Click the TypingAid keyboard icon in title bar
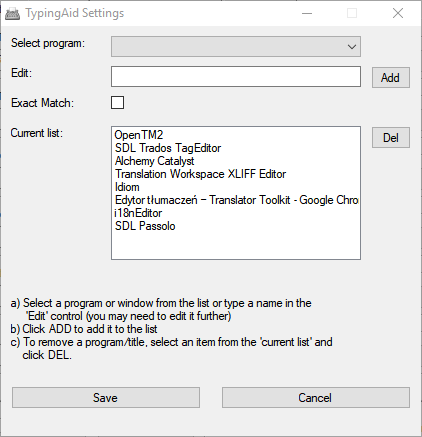This screenshot has height=437, width=422. (13, 14)
